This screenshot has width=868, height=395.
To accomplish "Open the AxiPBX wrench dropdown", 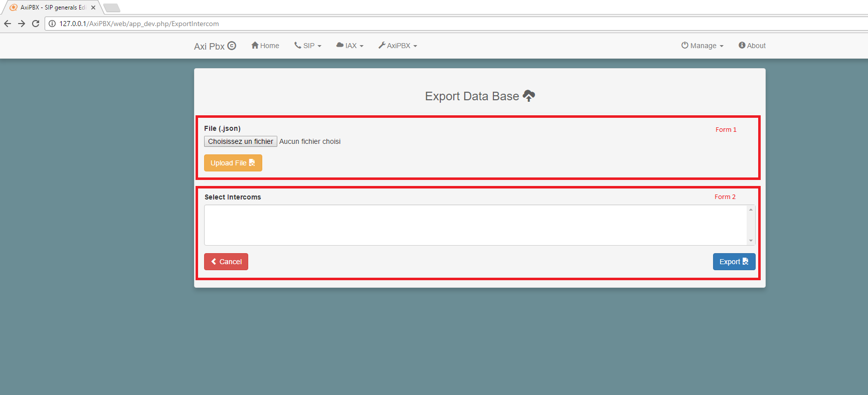I will (x=398, y=46).
